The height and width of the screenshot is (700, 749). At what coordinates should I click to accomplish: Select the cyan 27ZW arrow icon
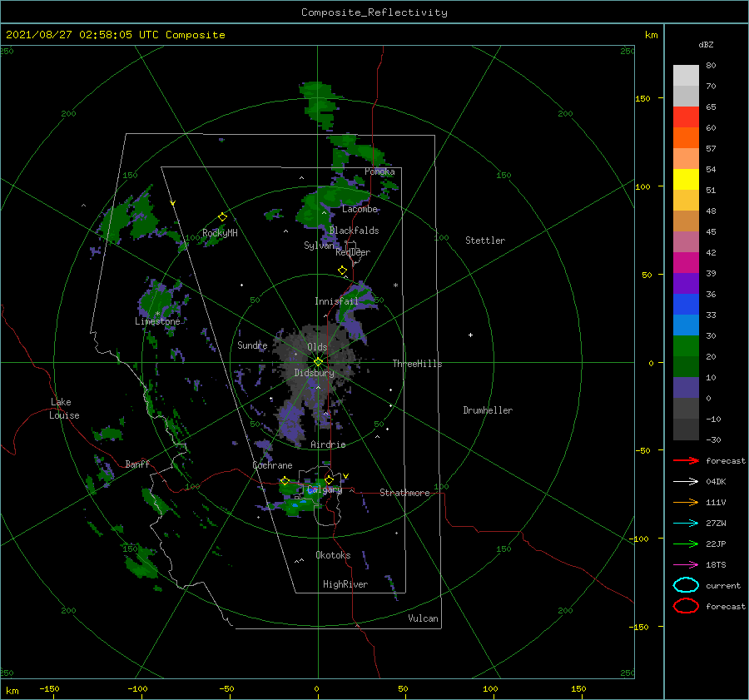coord(686,524)
